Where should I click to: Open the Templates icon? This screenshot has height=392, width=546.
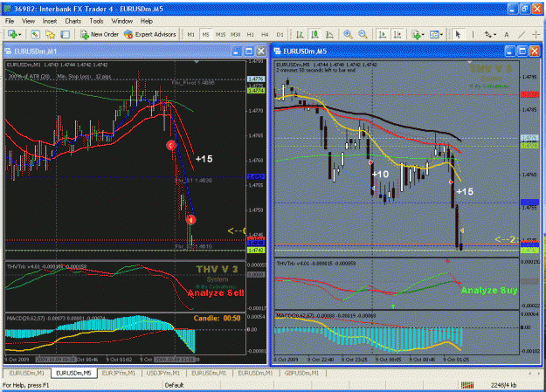434,34
